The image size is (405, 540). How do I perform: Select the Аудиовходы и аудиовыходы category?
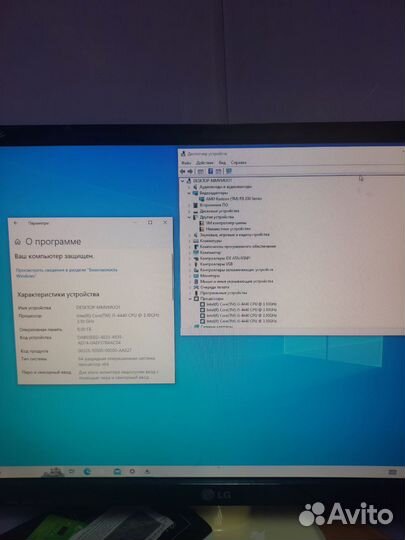coord(226,187)
